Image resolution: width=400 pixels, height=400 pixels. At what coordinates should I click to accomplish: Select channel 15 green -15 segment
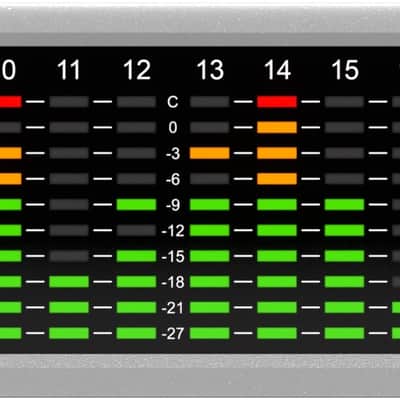coord(344,256)
